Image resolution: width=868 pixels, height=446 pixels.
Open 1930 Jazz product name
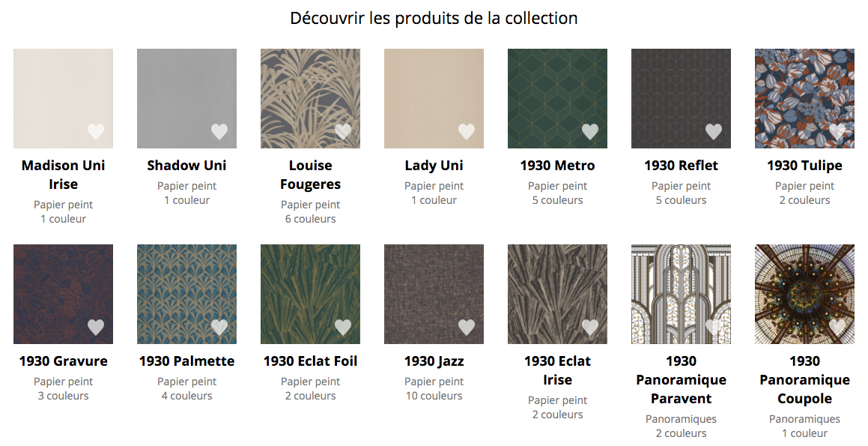pyautogui.click(x=434, y=361)
